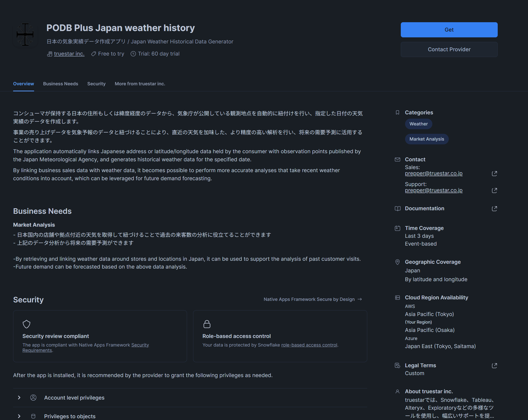Click the 'Trial: 60 day trial' label
This screenshot has width=528, height=420.
159,54
